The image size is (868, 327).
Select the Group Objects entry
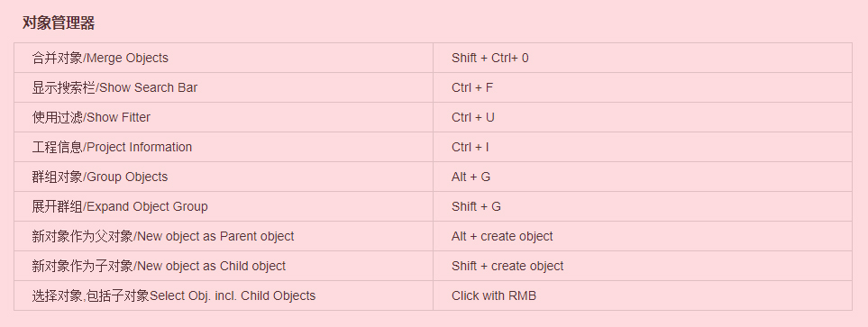click(100, 177)
